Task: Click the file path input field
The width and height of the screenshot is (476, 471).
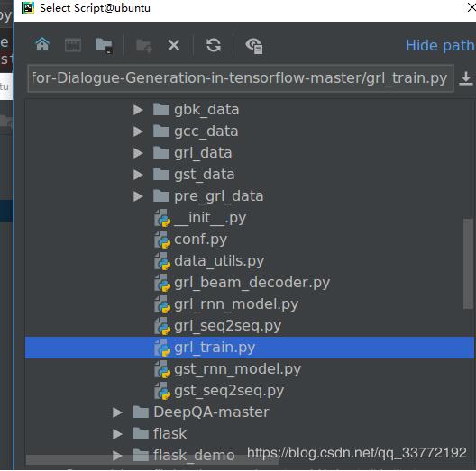Action: click(x=241, y=78)
